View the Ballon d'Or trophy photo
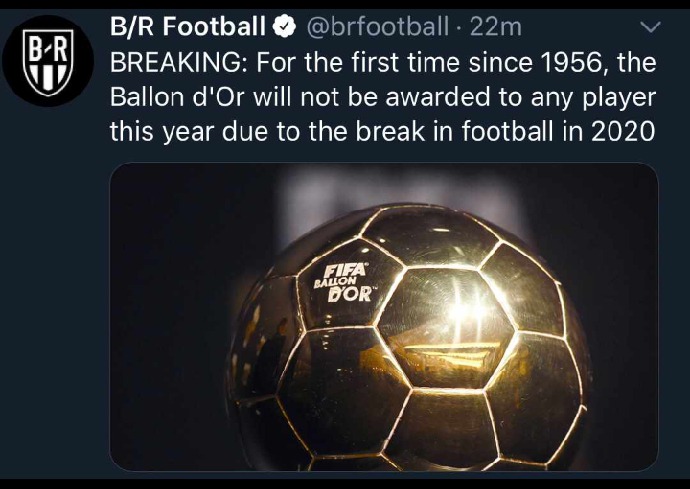This screenshot has width=690, height=489. pos(384,317)
